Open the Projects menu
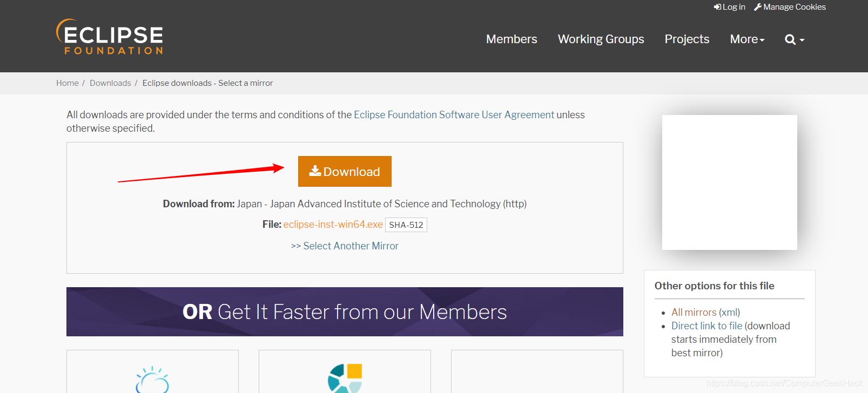Image resolution: width=868 pixels, height=393 pixels. [687, 39]
